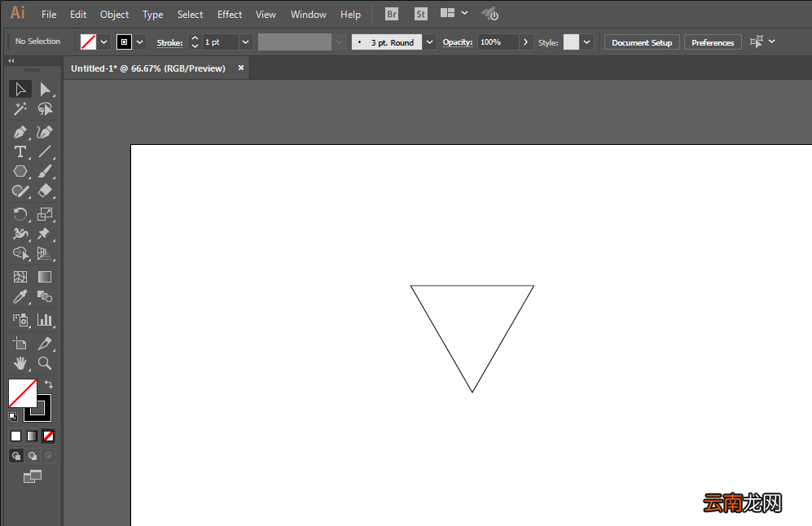The height and width of the screenshot is (526, 812).
Task: Open the Effect menu
Action: tap(230, 15)
